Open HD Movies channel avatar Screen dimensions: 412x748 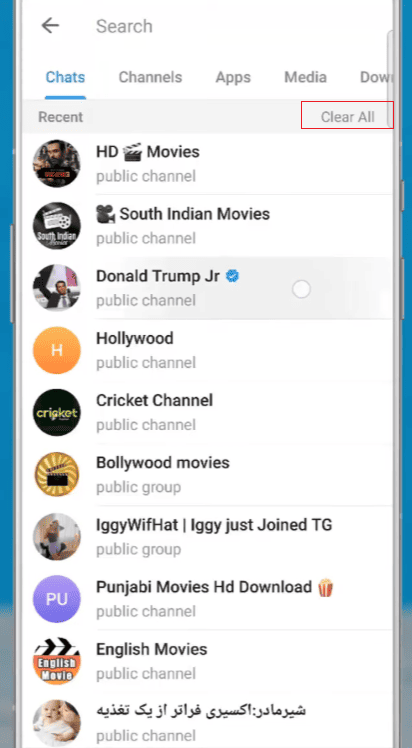[x=57, y=164]
